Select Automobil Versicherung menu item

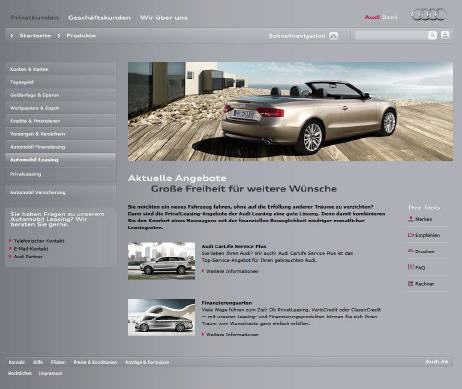61,192
